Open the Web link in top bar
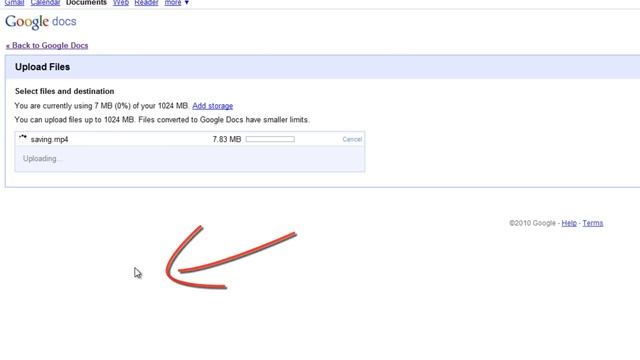Viewport: 640px width, 360px height. [x=121, y=2]
